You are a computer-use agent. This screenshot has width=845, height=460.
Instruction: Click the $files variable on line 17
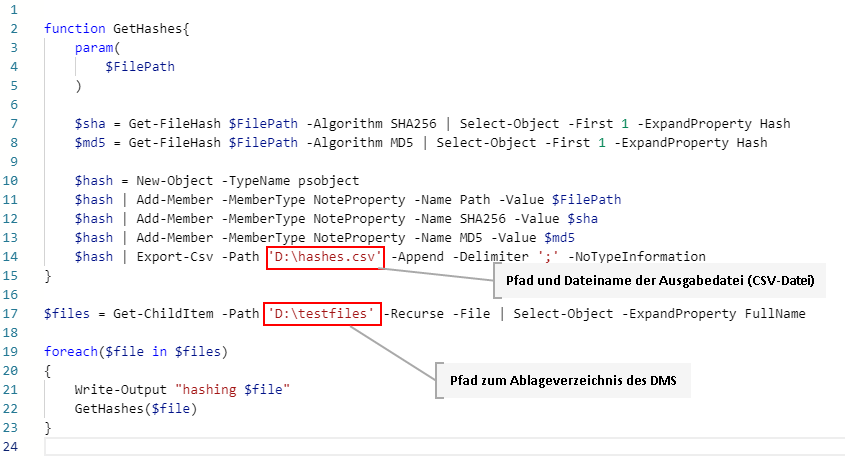[67, 313]
